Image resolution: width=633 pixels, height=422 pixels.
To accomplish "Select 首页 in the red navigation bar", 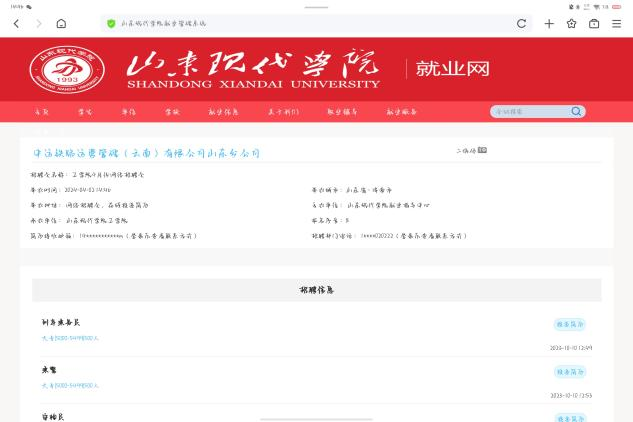I will (x=41, y=112).
